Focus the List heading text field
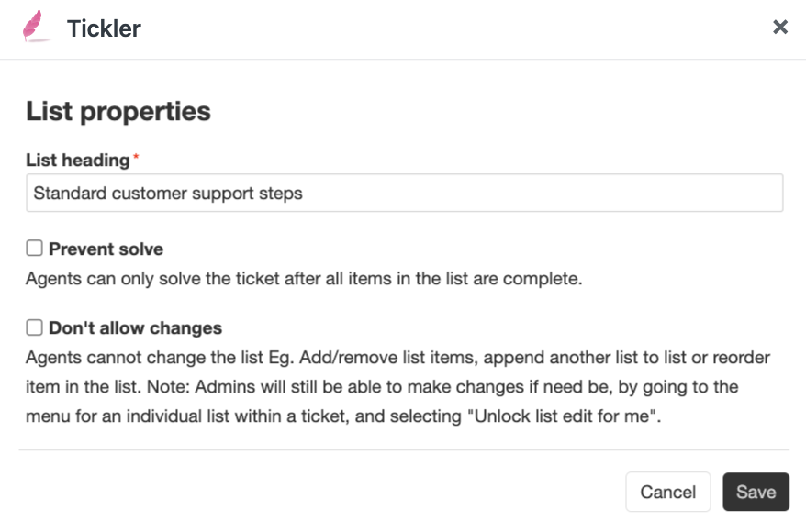 [405, 194]
